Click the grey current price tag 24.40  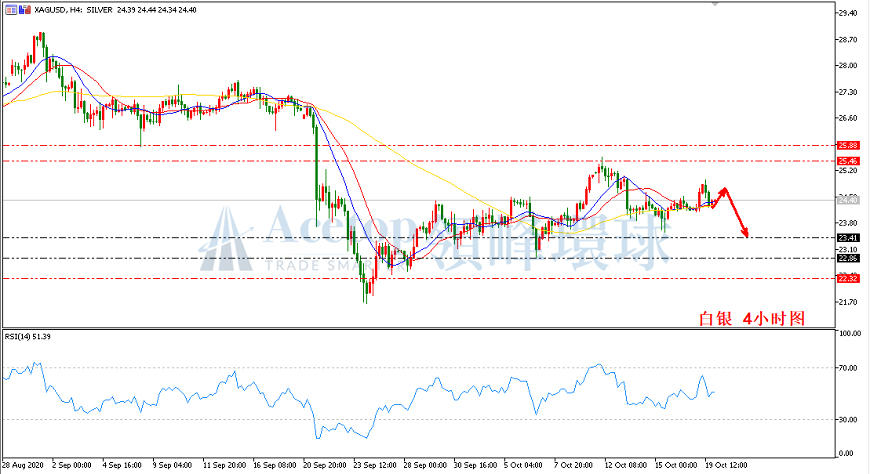coord(848,200)
